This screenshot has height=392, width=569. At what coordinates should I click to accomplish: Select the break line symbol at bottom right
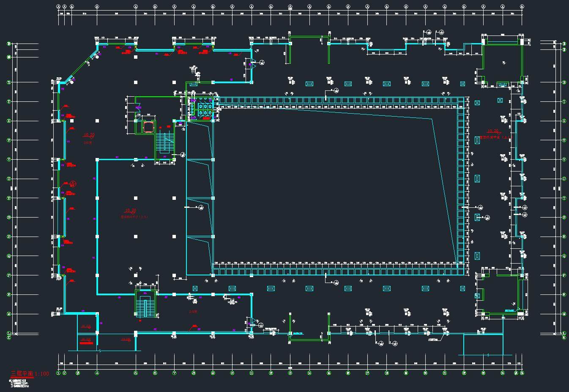pyautogui.click(x=489, y=355)
